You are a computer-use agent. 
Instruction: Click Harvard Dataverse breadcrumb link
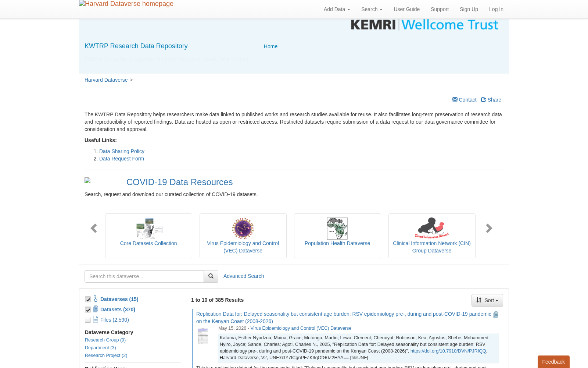[x=106, y=80]
